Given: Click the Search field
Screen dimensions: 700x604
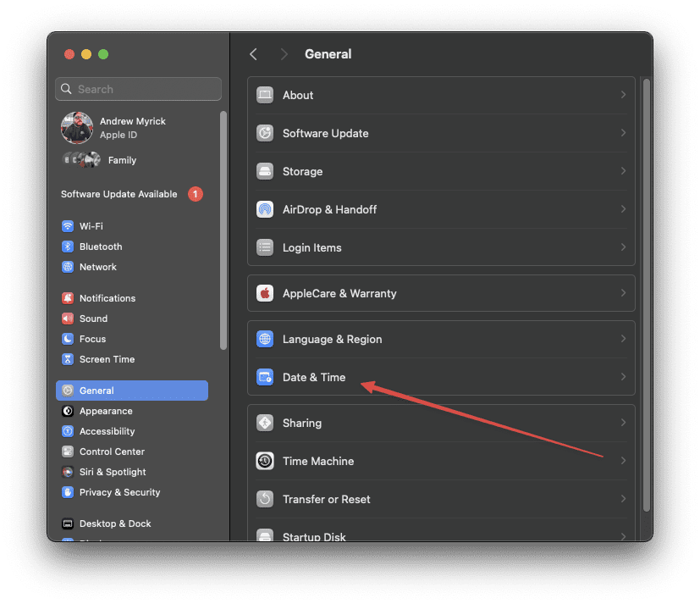Looking at the screenshot, I should 139,89.
